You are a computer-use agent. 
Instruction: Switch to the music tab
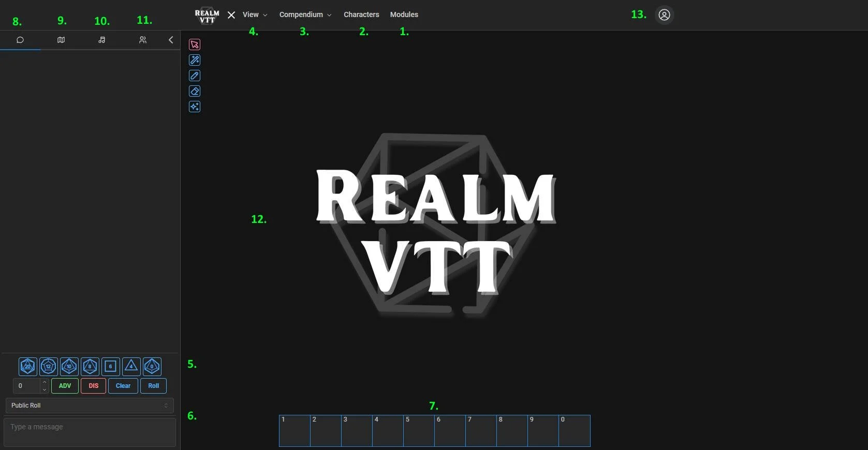(x=102, y=40)
